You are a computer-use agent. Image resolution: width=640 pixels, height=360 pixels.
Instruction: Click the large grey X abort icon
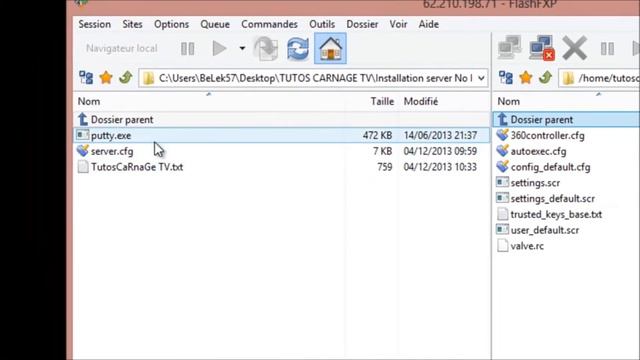click(574, 48)
